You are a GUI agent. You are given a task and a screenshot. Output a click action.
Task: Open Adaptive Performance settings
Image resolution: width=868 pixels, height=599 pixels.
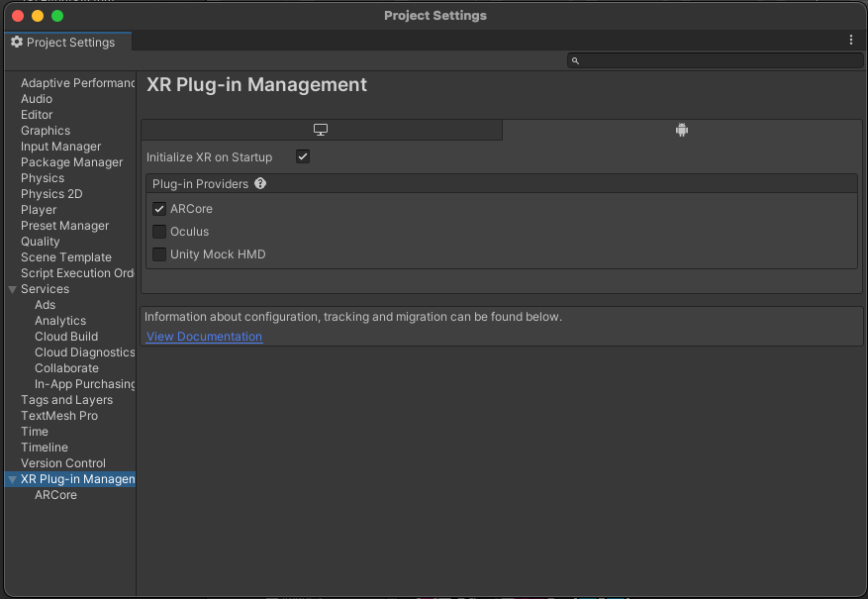click(x=77, y=83)
